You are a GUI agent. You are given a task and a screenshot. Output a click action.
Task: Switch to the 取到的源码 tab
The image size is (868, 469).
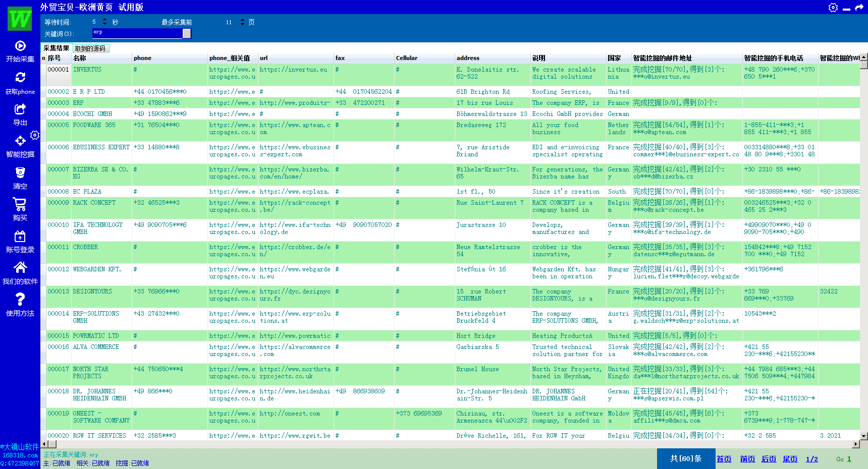tap(90, 48)
